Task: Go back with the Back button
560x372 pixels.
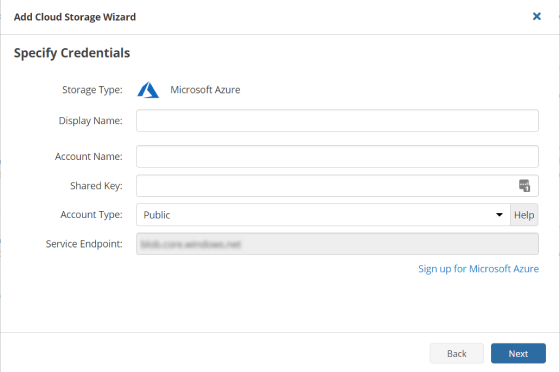Action: [456, 353]
